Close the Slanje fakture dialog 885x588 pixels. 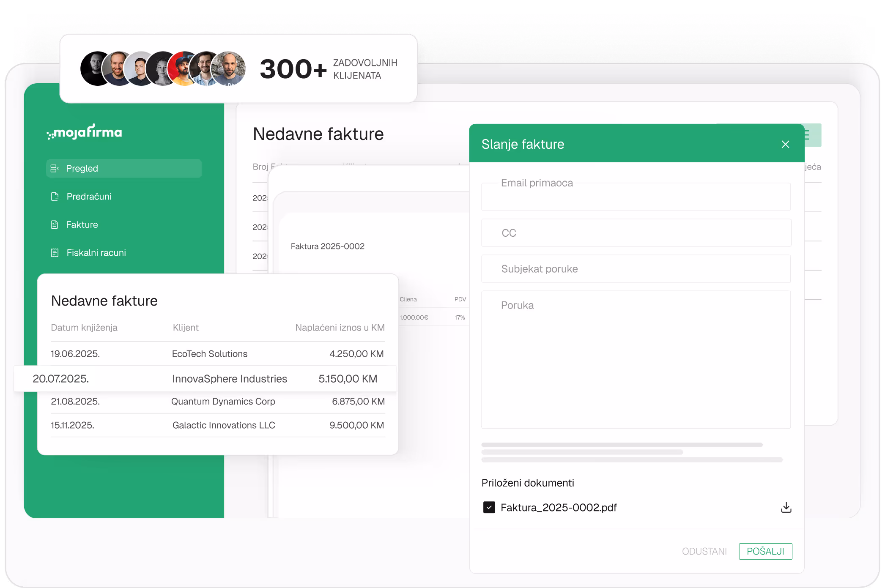(785, 145)
